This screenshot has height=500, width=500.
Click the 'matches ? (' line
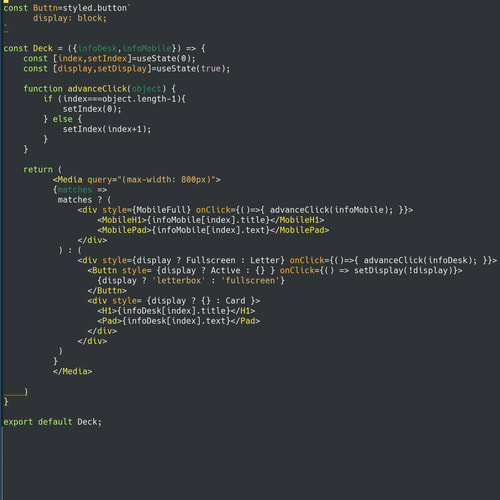click(x=84, y=200)
